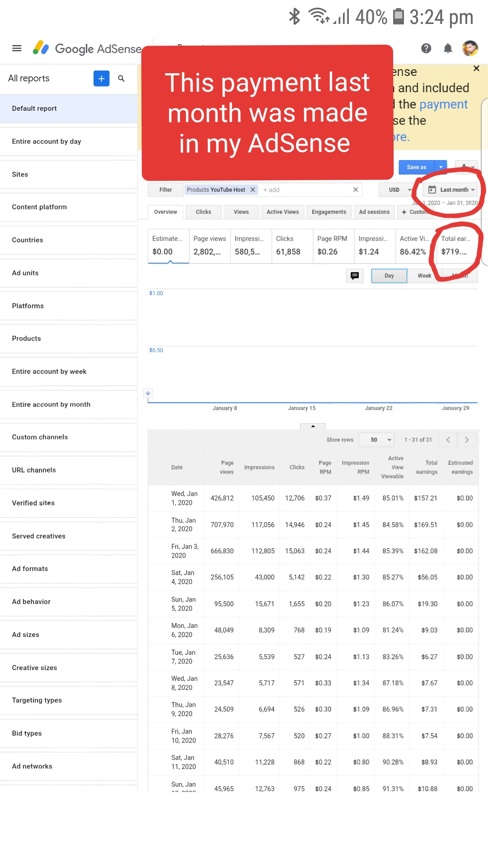Image resolution: width=488 pixels, height=868 pixels.
Task: Open the Custom channels report
Action: (x=69, y=437)
